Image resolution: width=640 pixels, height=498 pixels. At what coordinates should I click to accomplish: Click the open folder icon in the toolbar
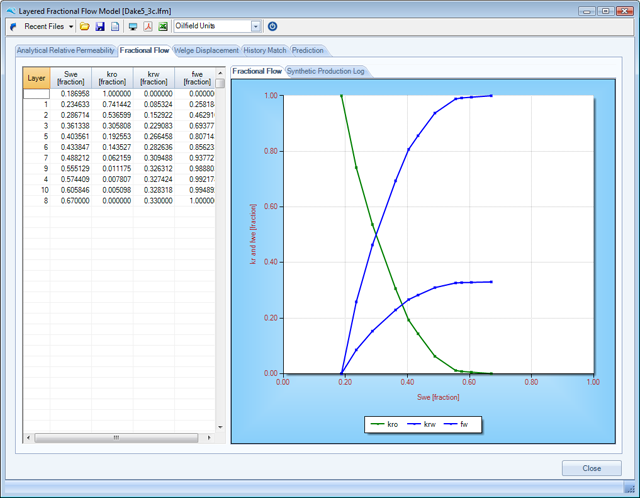[84, 27]
